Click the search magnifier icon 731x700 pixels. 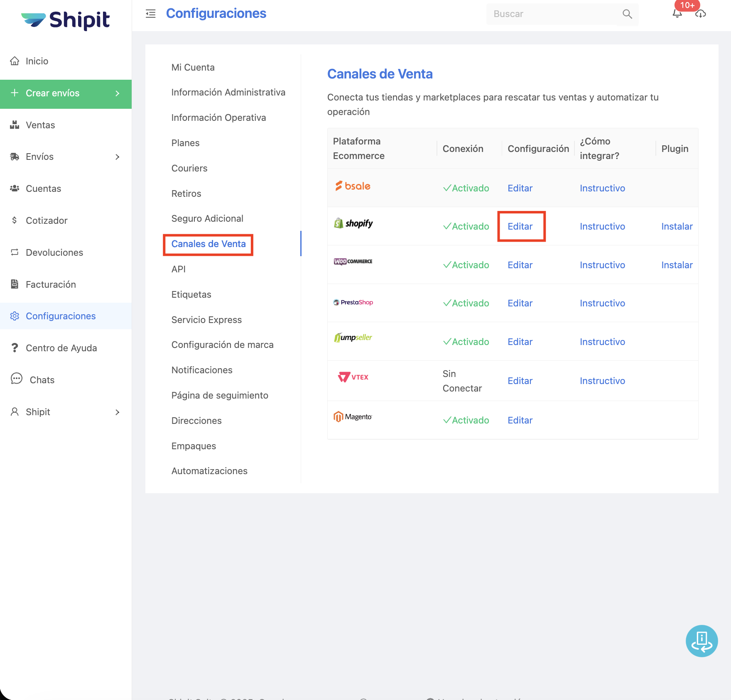(x=627, y=14)
